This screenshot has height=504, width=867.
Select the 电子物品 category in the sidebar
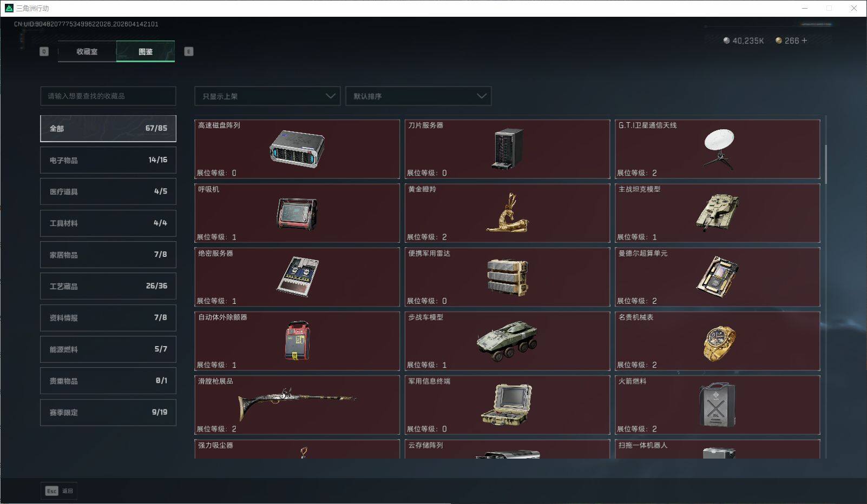[108, 160]
